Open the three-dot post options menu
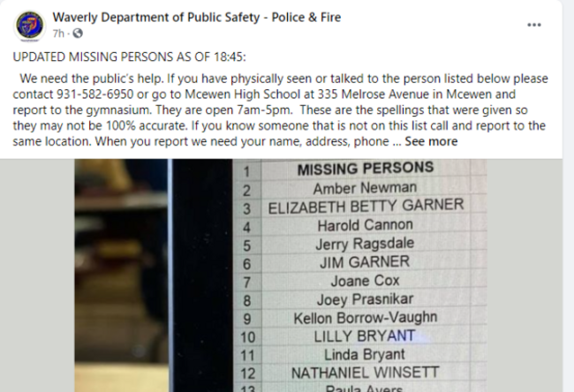Image resolution: width=574 pixels, height=392 pixels. click(534, 25)
